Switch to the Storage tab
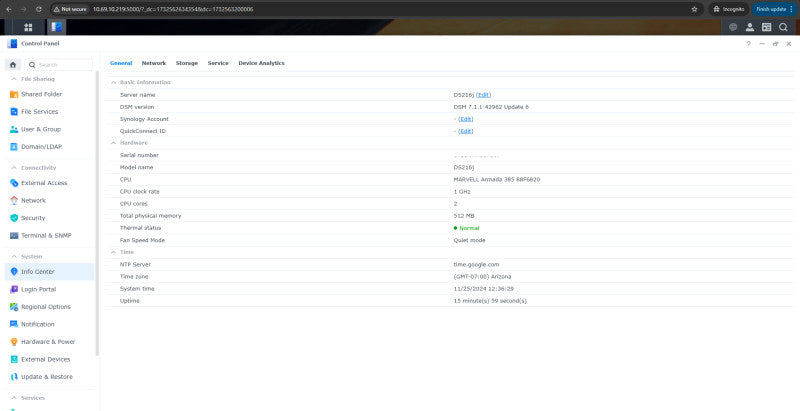The image size is (800, 411). (x=187, y=63)
